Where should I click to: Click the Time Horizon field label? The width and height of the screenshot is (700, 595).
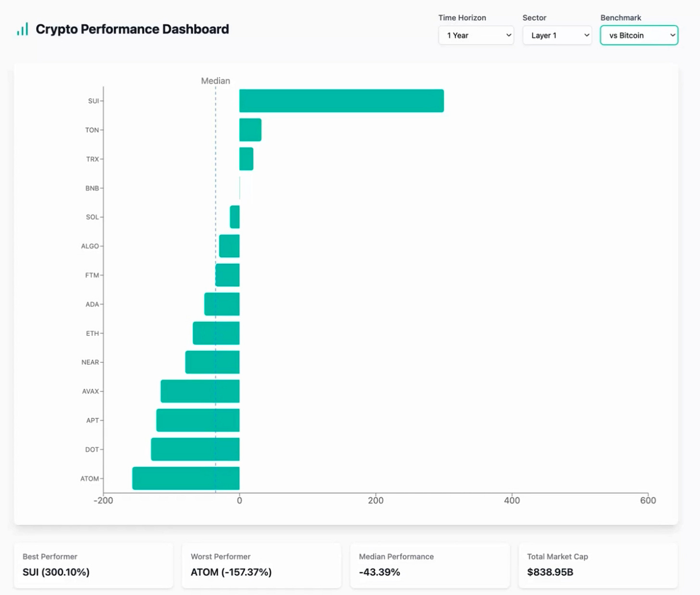pos(462,18)
